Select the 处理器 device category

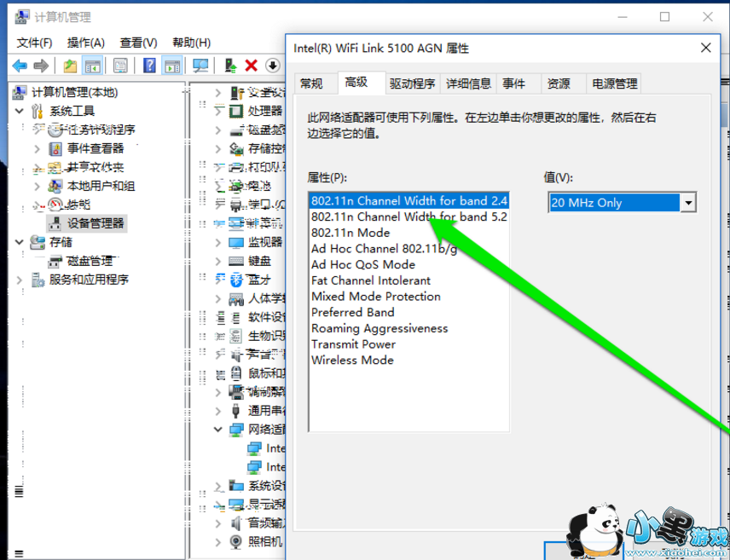click(x=265, y=111)
